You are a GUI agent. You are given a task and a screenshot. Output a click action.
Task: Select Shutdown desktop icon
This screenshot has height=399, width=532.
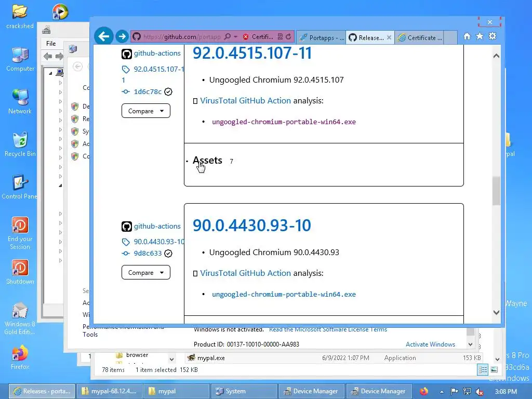click(x=20, y=272)
